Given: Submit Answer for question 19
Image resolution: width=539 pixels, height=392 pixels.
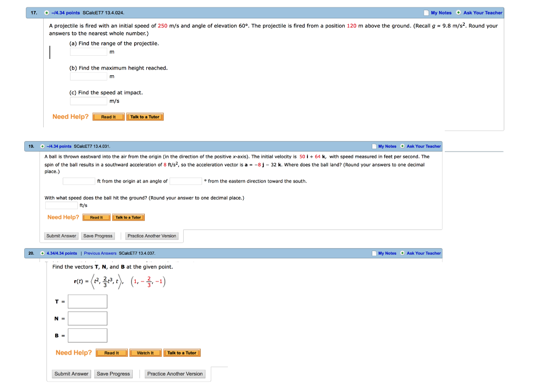Looking at the screenshot, I should pos(61,236).
